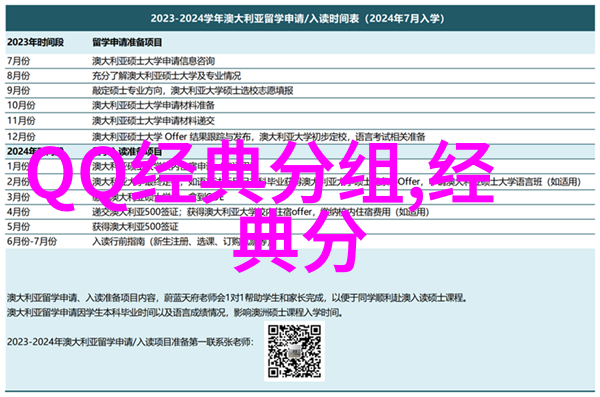
Task: Click the '10月份' row label
Action: click(x=21, y=105)
